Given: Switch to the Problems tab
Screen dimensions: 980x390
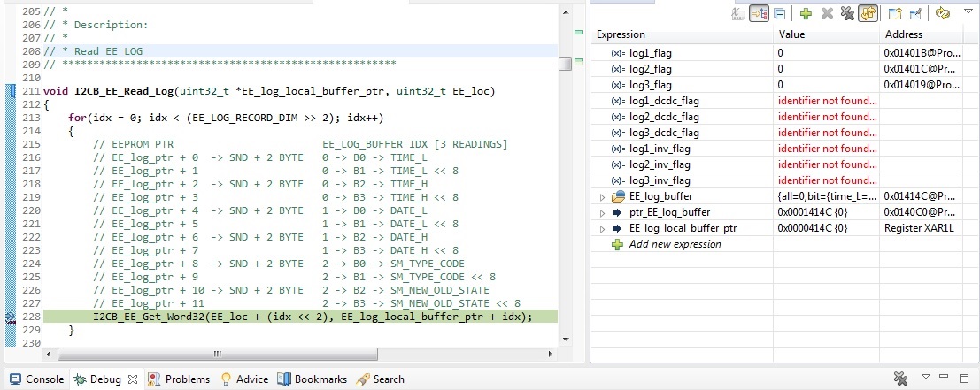Looking at the screenshot, I should coord(180,379).
